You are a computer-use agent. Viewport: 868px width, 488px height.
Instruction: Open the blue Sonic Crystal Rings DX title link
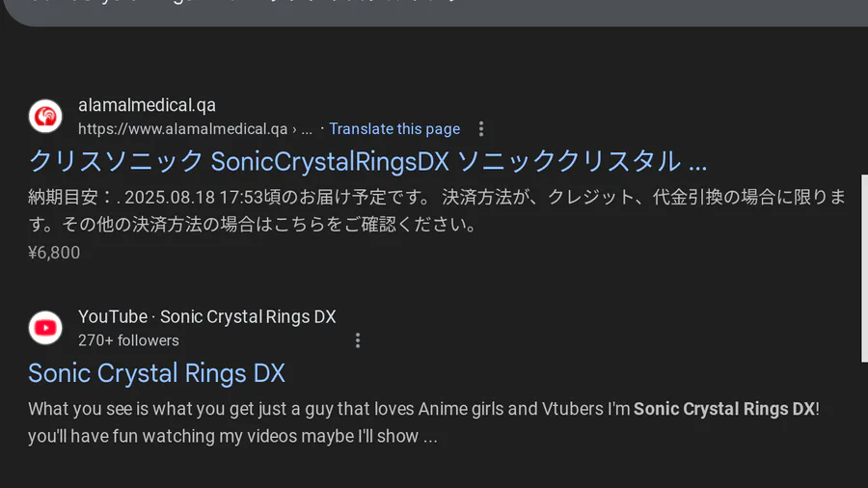[156, 373]
